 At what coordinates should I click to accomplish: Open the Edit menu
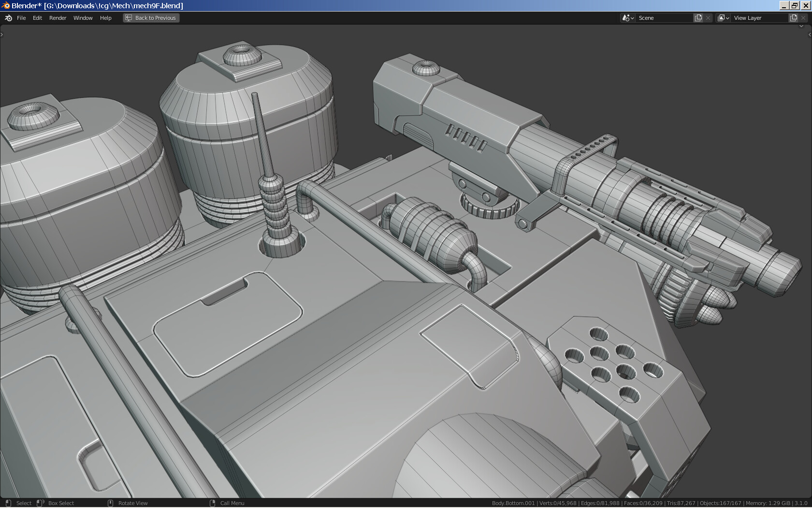[37, 18]
